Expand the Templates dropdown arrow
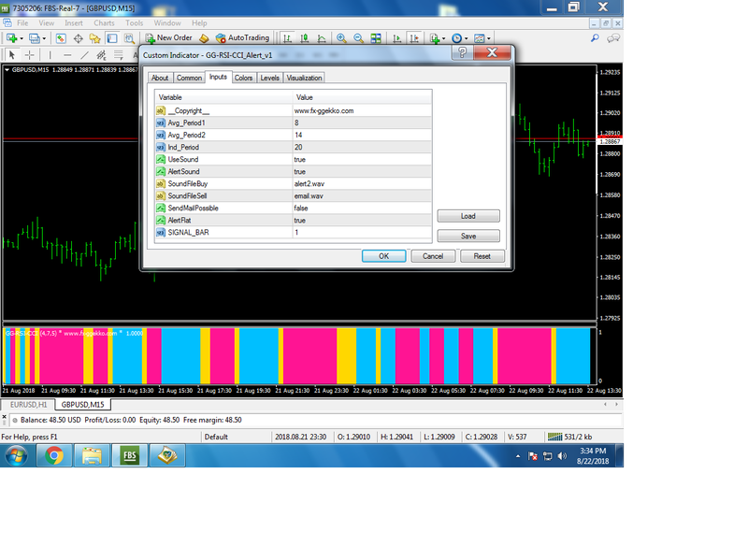This screenshot has width=748, height=560. click(489, 38)
